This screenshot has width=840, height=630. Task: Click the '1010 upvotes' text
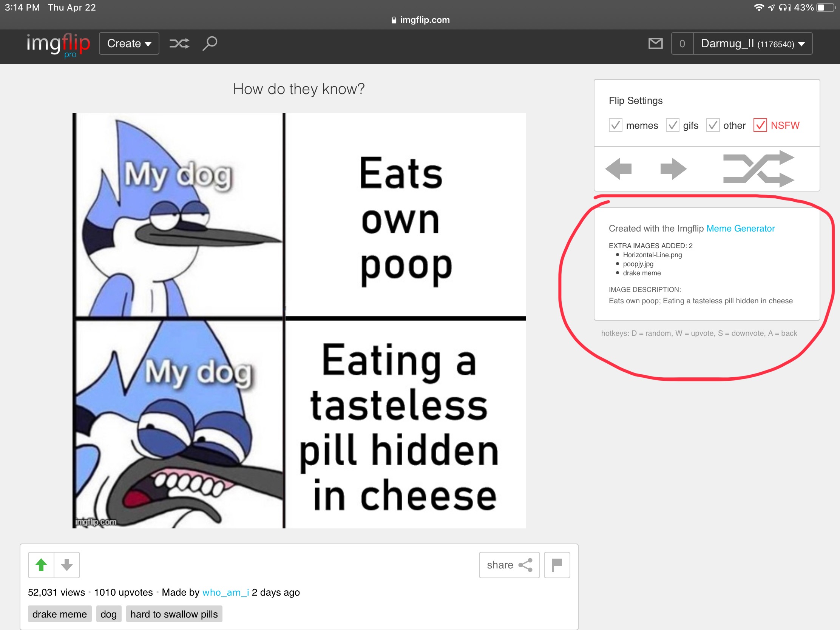pyautogui.click(x=124, y=592)
